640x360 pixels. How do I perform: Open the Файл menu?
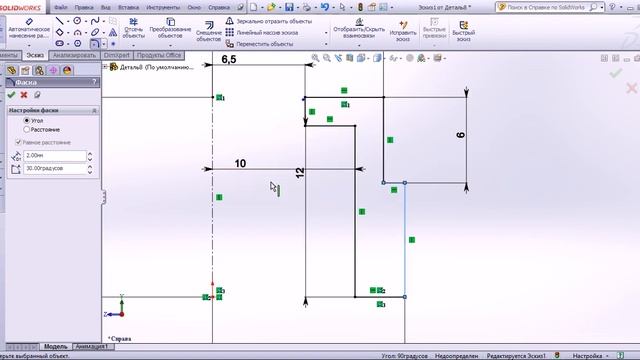[x=60, y=7]
